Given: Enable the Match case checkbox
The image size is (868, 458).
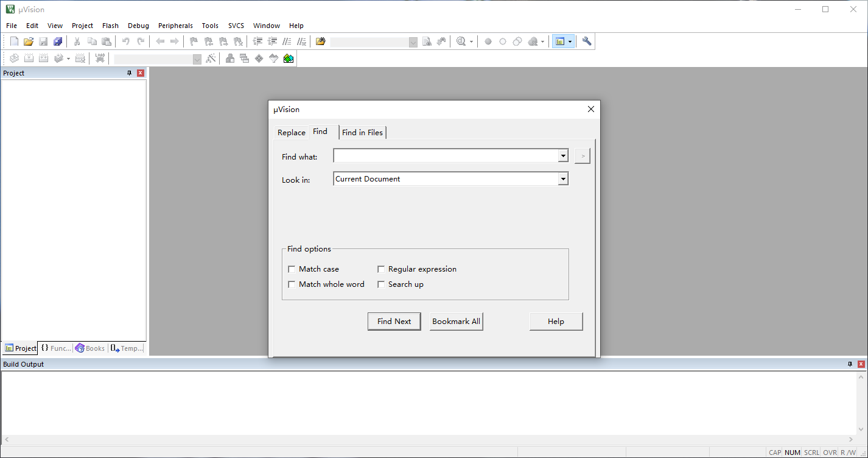Looking at the screenshot, I should tap(292, 269).
